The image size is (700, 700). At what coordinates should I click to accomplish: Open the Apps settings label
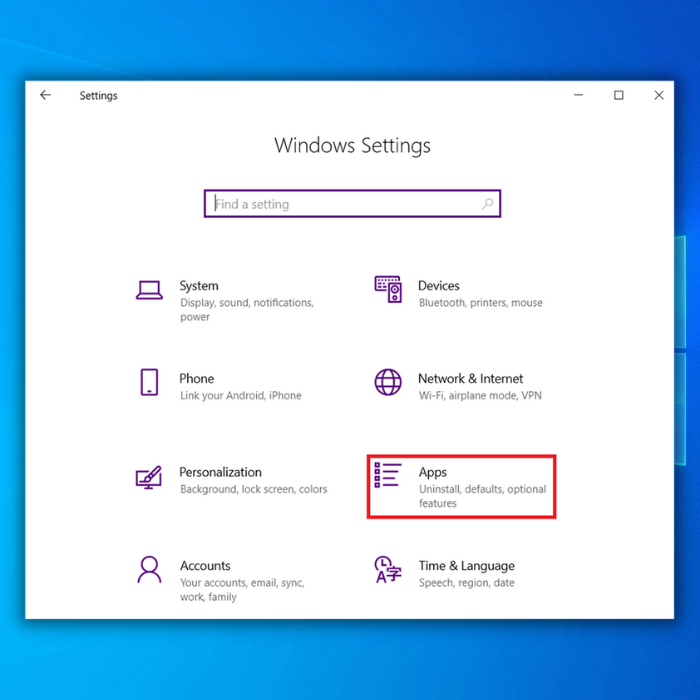pyautogui.click(x=433, y=472)
